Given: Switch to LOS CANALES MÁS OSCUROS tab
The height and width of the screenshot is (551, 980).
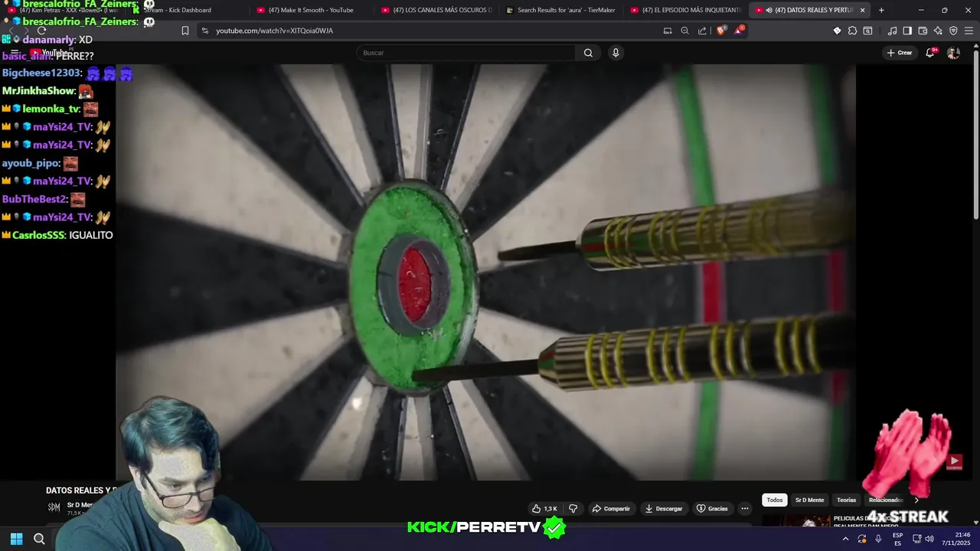Looking at the screenshot, I should point(436,10).
